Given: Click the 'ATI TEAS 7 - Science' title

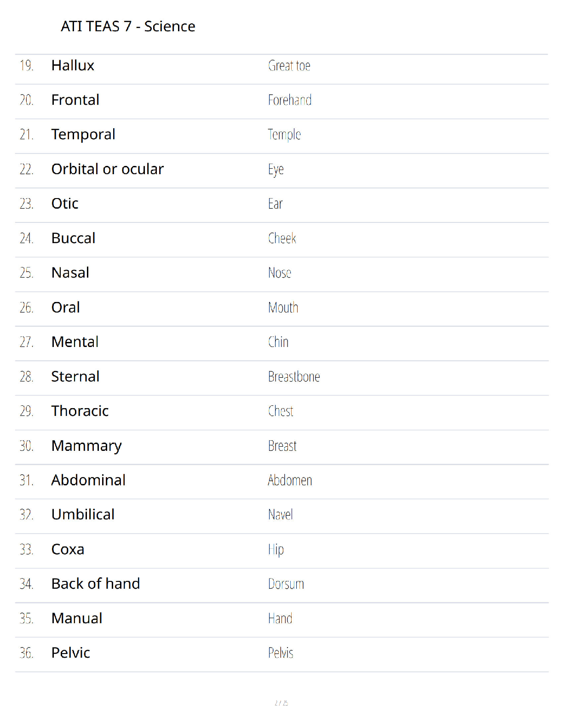Looking at the screenshot, I should (128, 26).
